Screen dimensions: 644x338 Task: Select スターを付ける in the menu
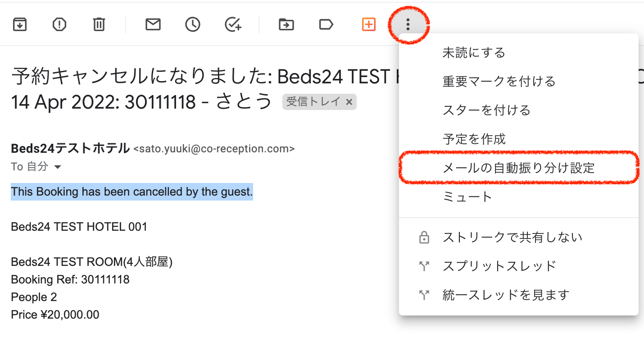pos(486,110)
